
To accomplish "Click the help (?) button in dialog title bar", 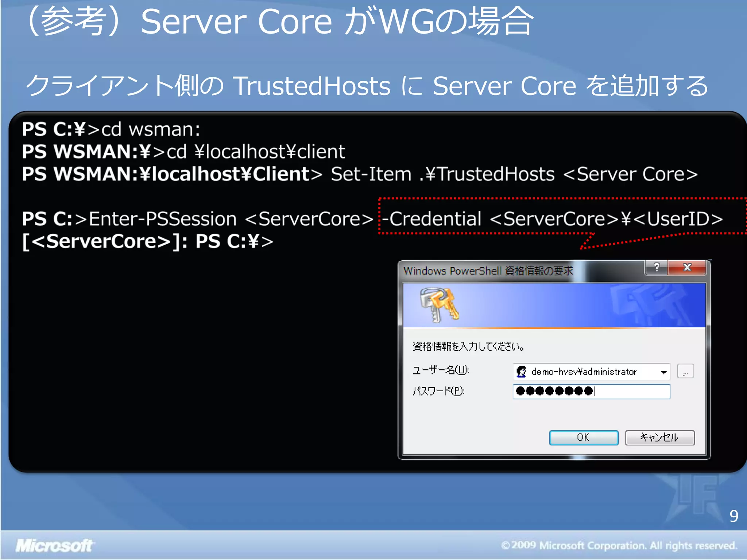I will pyautogui.click(x=657, y=267).
